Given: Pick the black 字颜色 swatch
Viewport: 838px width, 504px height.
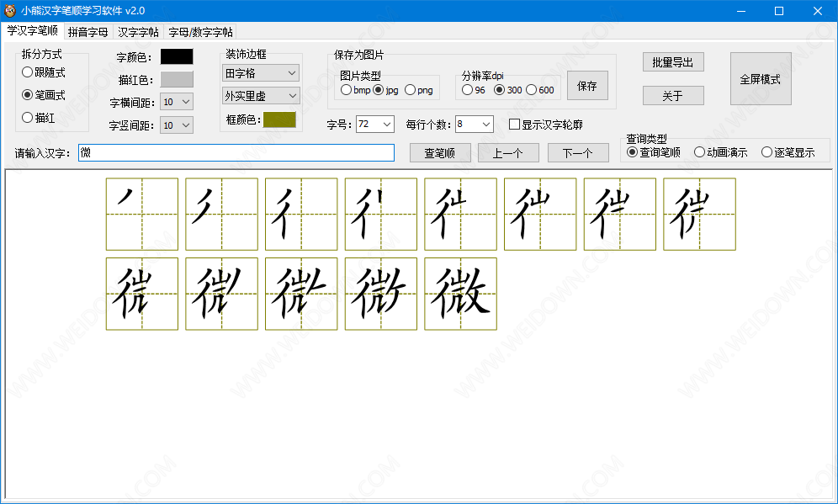Looking at the screenshot, I should tap(177, 56).
